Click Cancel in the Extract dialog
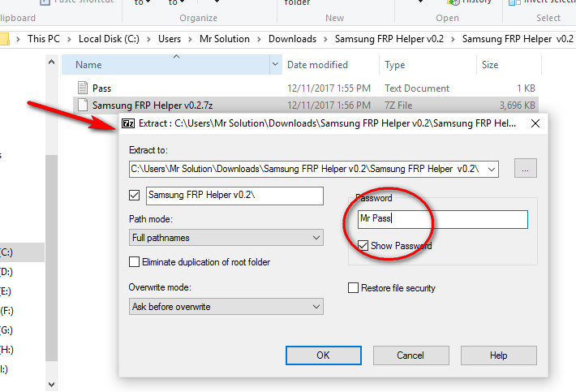The width and height of the screenshot is (576, 392). pos(411,355)
